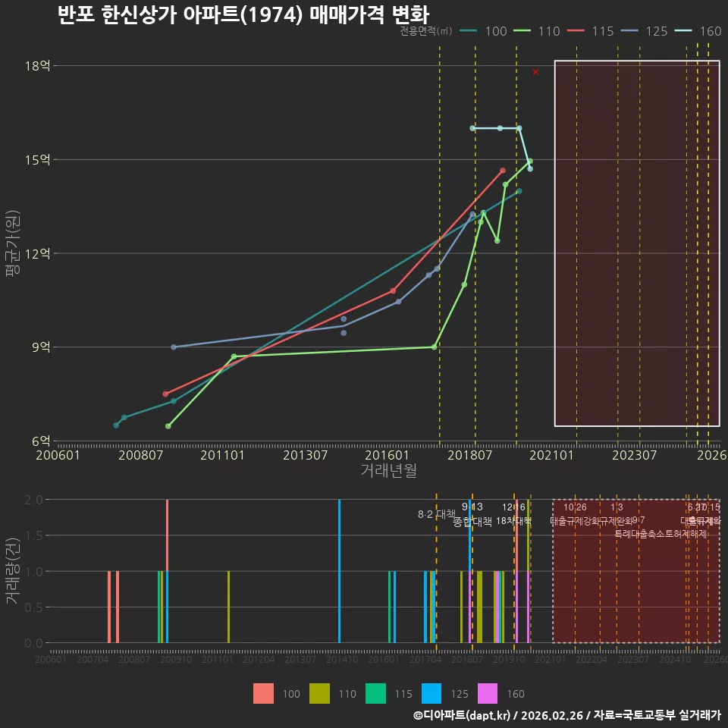Click the salmon 100 swatch in bottom legend
The width and height of the screenshot is (728, 728).
[x=263, y=694]
